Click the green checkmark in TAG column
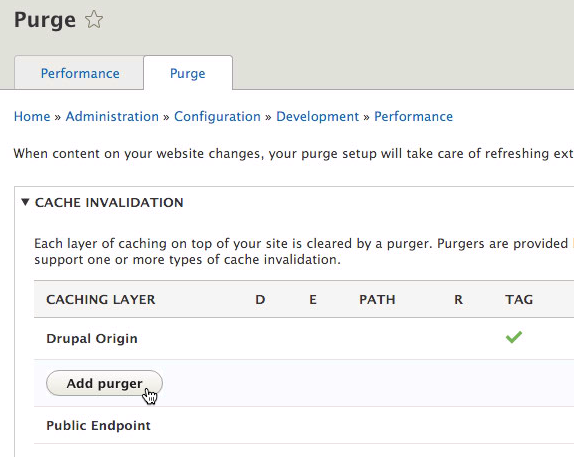Image resolution: width=574 pixels, height=457 pixels. 514,337
